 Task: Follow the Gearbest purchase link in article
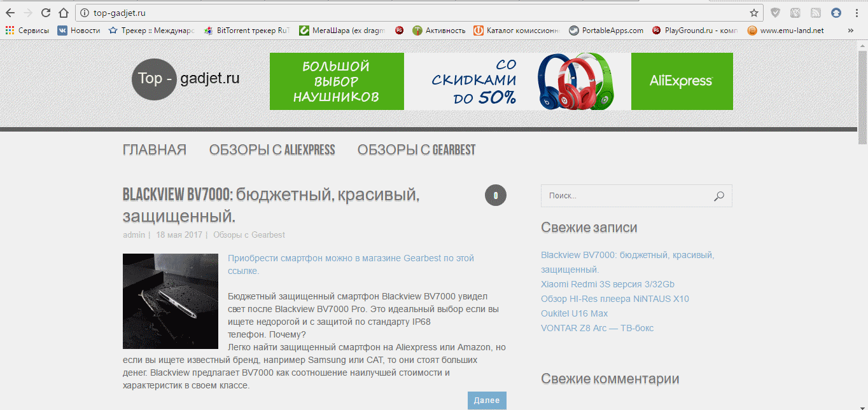coord(351,264)
